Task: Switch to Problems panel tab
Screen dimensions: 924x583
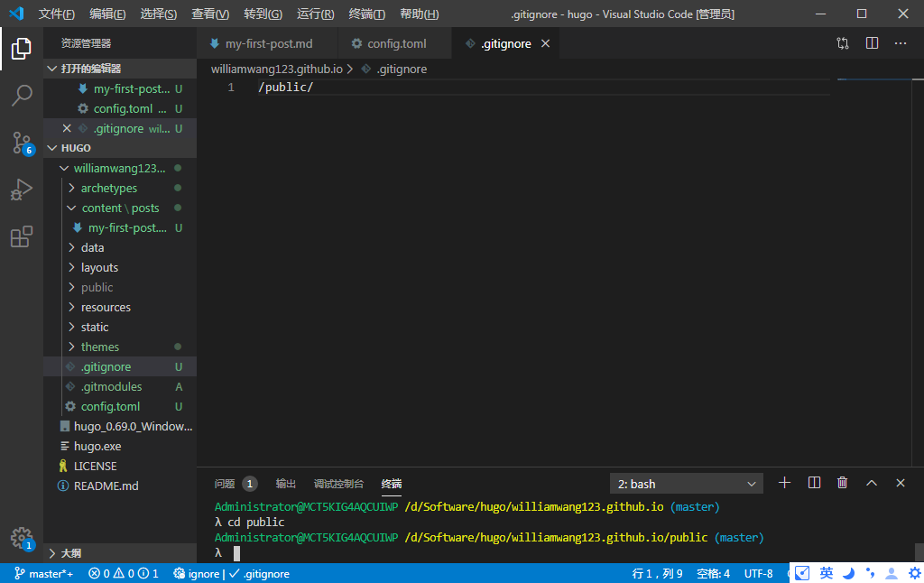Action: 236,484
